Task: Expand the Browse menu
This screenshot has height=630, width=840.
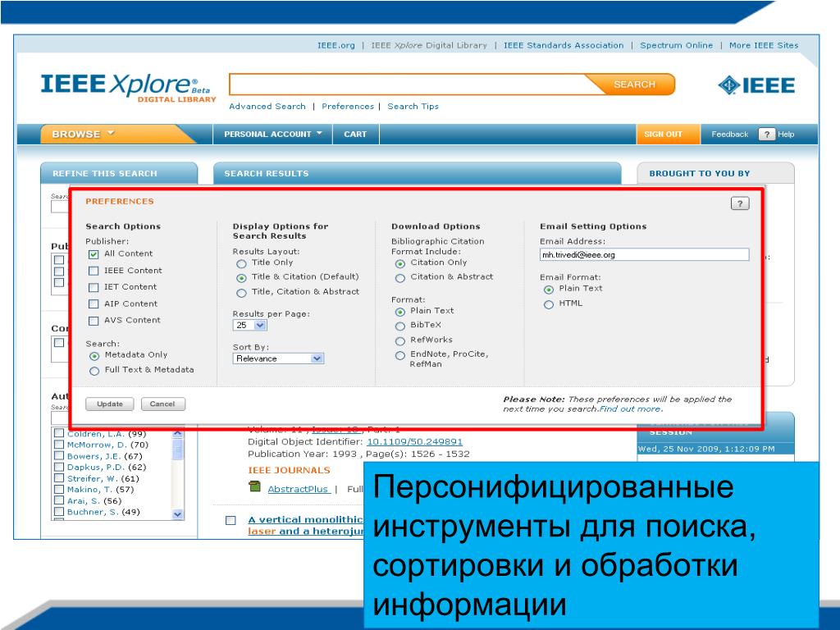Action: click(x=83, y=135)
